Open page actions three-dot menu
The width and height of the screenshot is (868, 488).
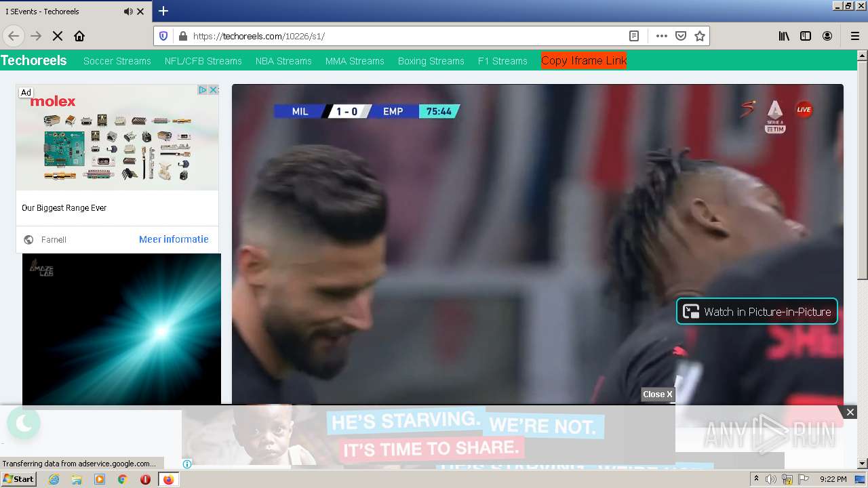pos(662,36)
